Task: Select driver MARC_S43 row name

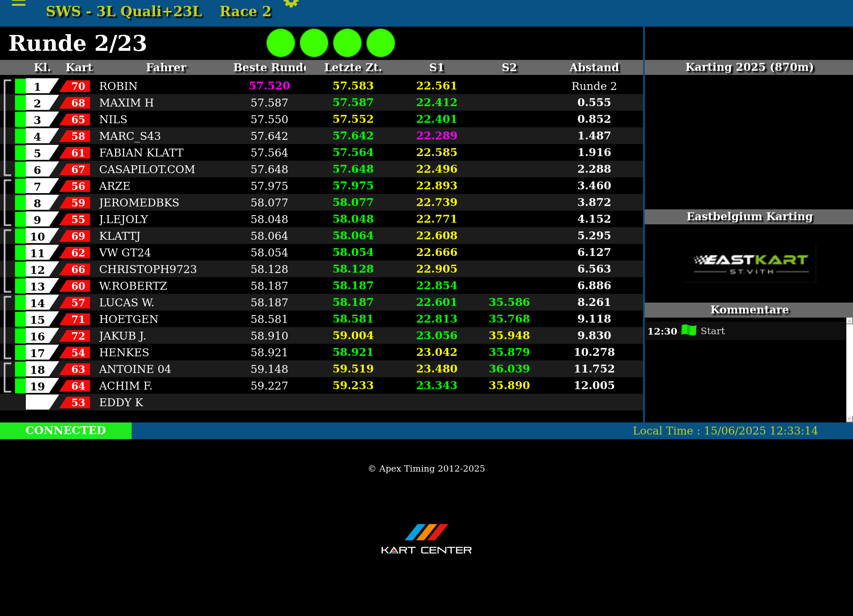Action: (x=130, y=136)
